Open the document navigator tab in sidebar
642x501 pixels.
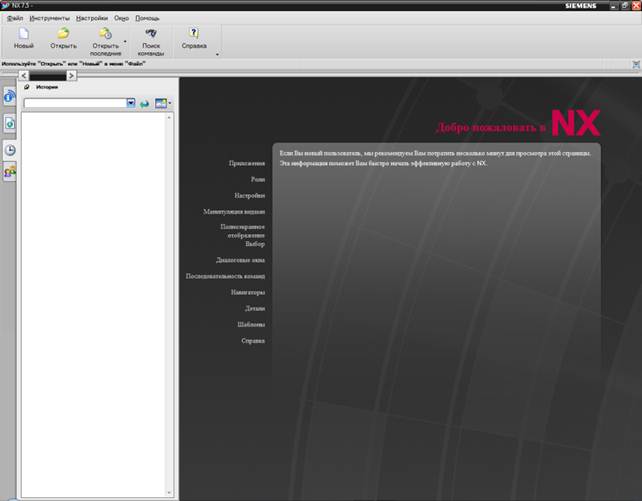click(x=9, y=123)
